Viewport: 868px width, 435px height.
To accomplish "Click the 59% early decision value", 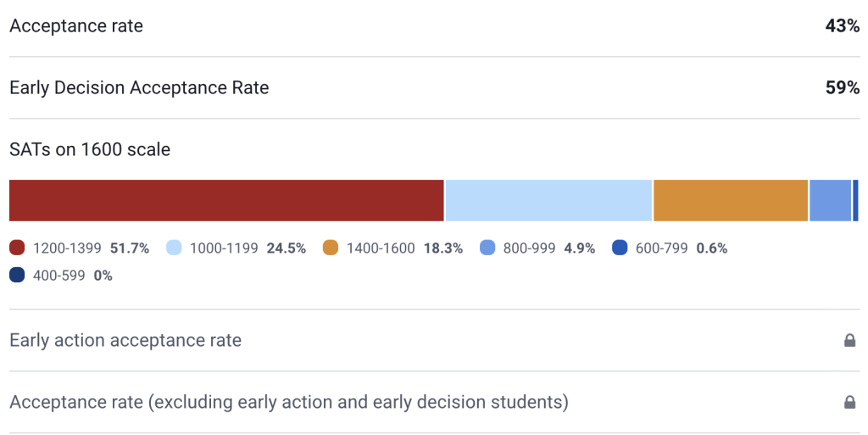I will pos(842,87).
